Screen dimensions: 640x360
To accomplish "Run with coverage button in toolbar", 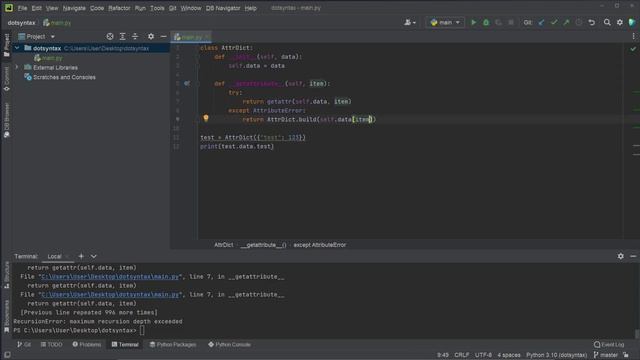I will (498, 22).
